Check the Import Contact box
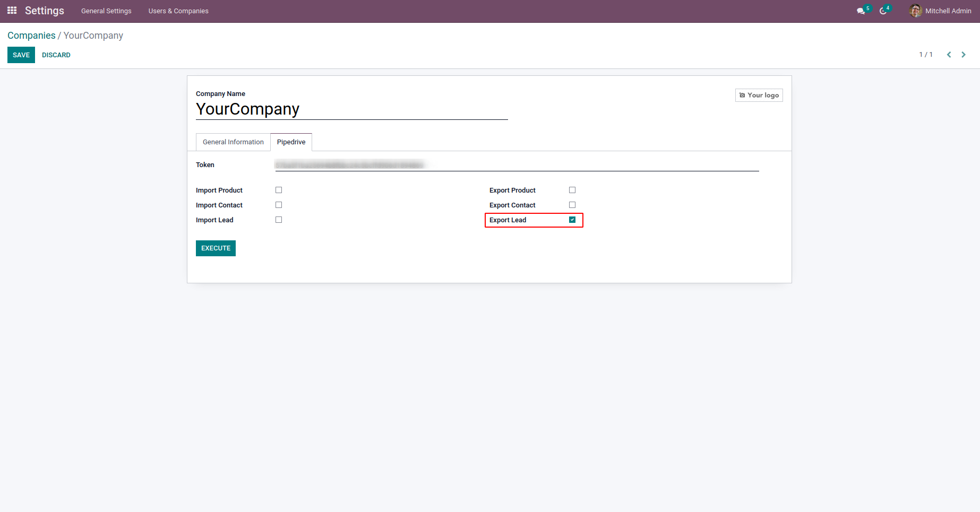This screenshot has width=980, height=512. point(279,205)
